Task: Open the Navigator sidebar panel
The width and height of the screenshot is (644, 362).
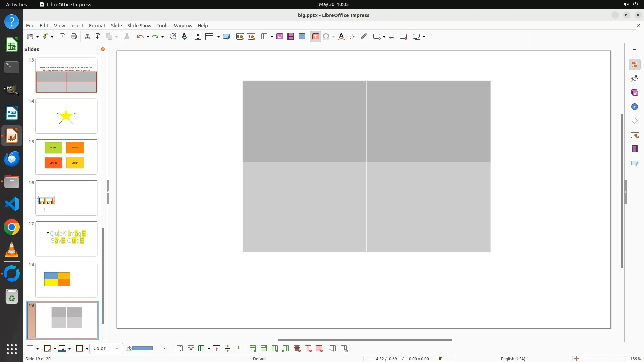Action: (x=634, y=107)
